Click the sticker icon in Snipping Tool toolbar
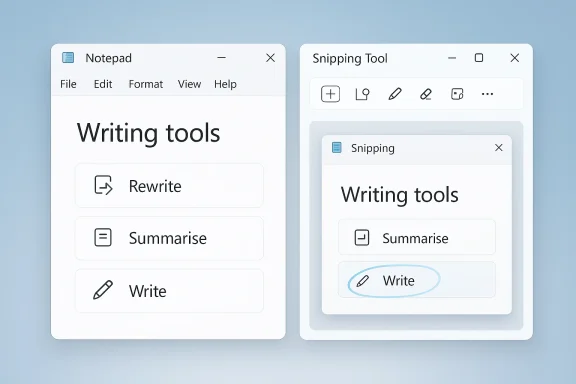This screenshot has width=576, height=384. [457, 94]
